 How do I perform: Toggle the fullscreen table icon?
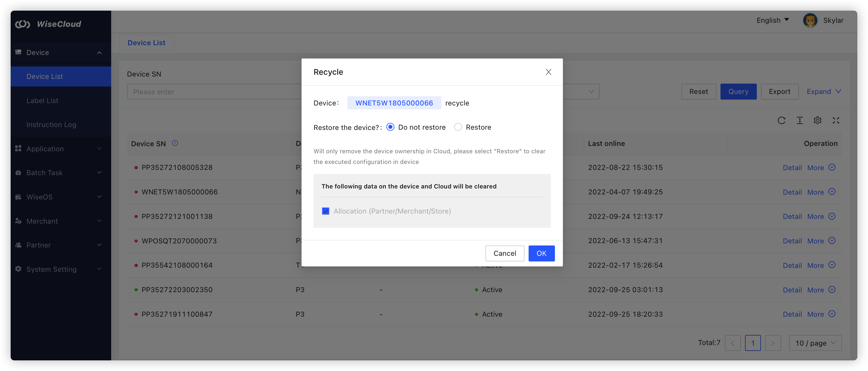coord(836,121)
